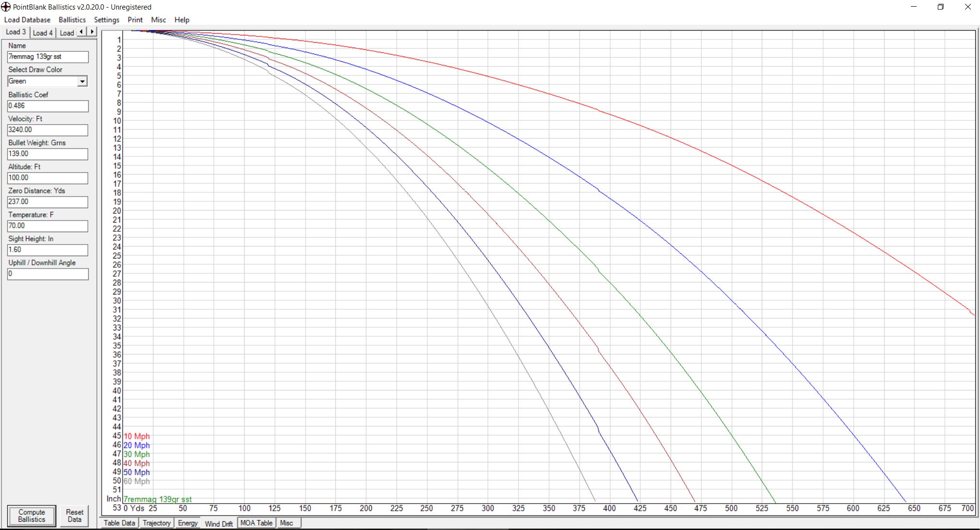Open the Print menu
Image resolution: width=980 pixels, height=530 pixels.
[135, 20]
